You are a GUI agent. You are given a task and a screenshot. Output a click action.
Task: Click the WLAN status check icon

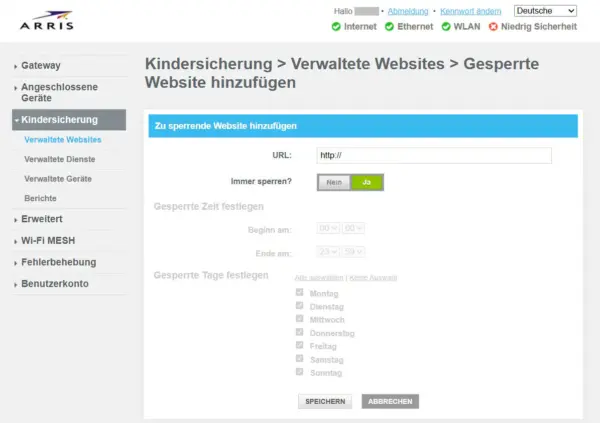(x=446, y=27)
